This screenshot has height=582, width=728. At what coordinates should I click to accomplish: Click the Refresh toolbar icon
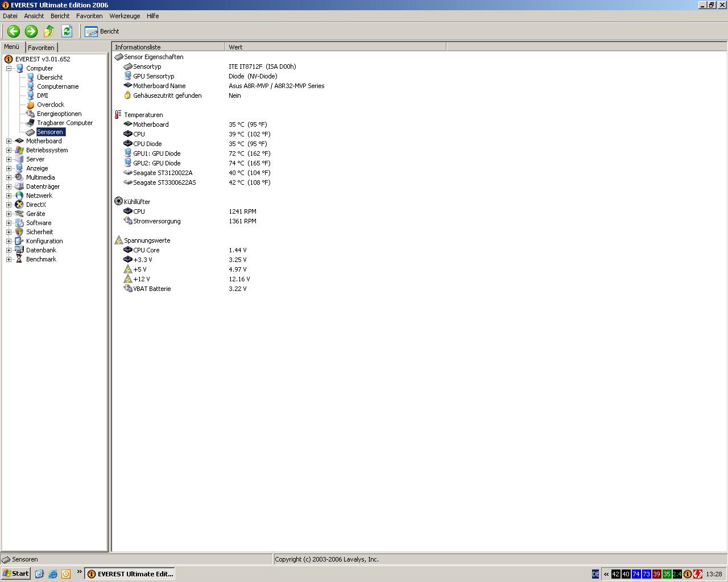tap(67, 31)
